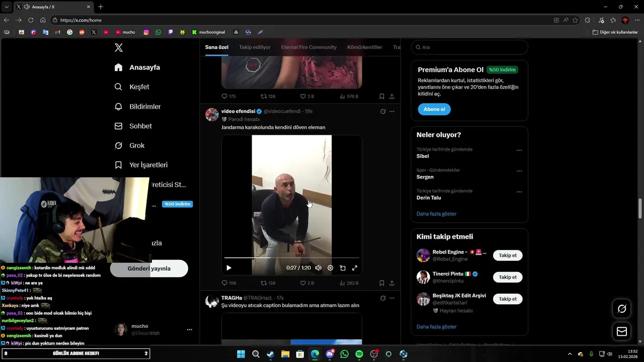Open Steam from the taskbar

[271, 354]
